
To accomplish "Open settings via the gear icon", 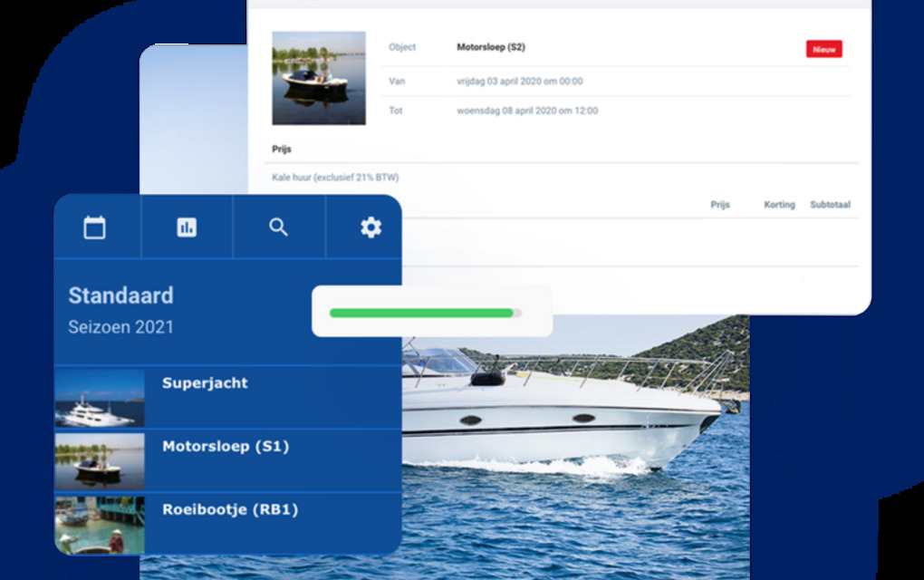I will (x=371, y=227).
